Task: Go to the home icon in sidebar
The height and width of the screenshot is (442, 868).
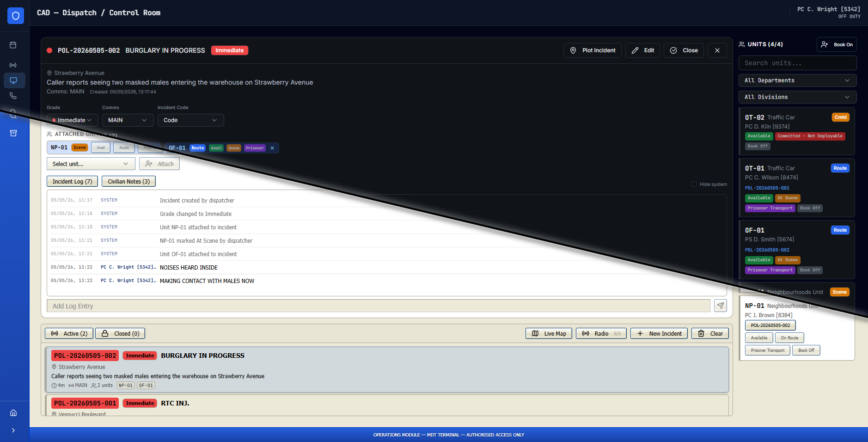Action: pyautogui.click(x=13, y=413)
